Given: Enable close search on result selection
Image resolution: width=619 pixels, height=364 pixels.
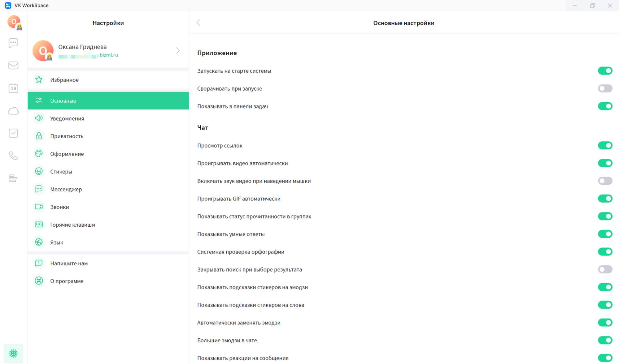Looking at the screenshot, I should click(605, 269).
